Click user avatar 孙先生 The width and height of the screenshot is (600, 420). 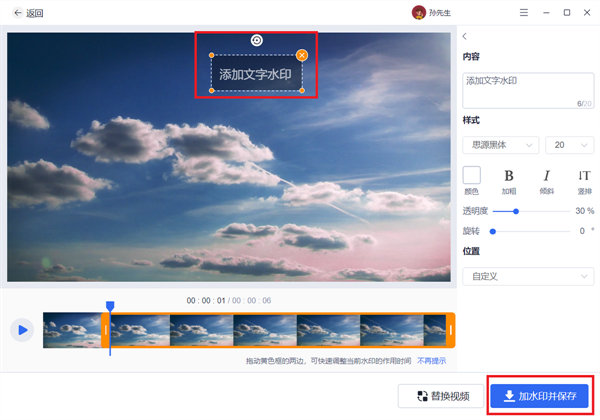coord(419,13)
